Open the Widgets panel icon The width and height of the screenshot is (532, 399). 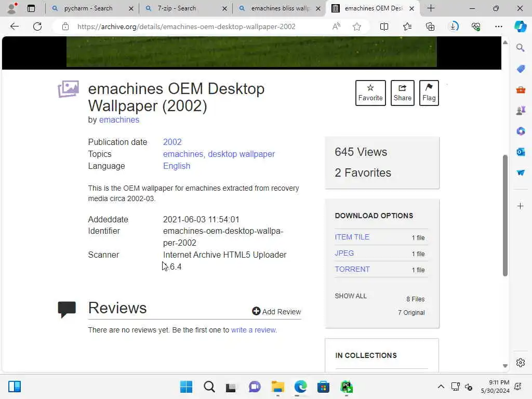coord(15,387)
